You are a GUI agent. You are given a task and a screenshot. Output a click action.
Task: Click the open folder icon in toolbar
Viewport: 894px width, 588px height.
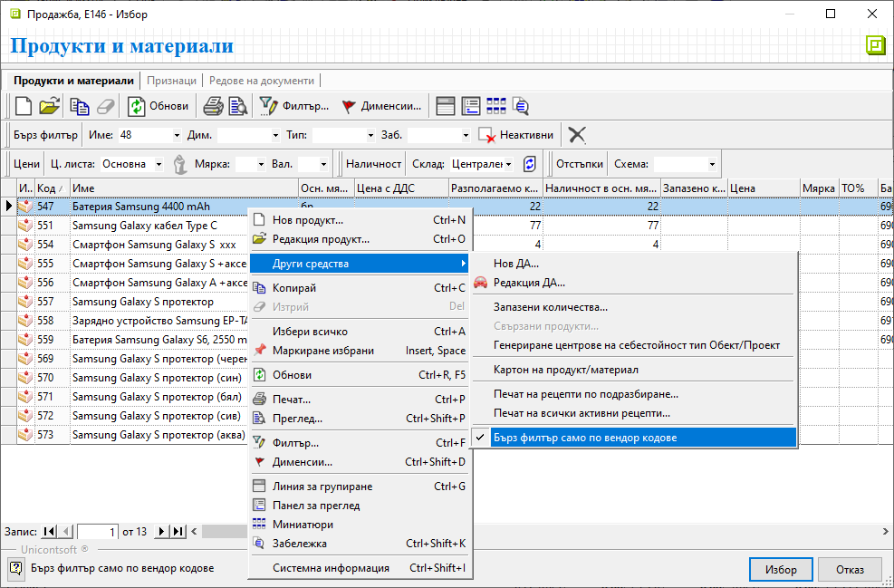(49, 106)
